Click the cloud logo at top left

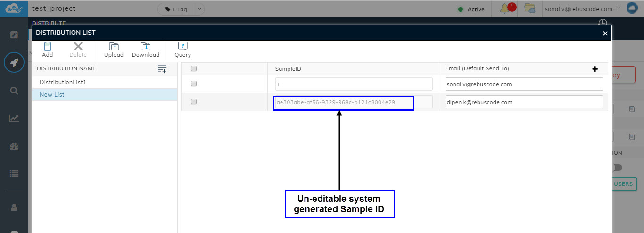point(14,8)
